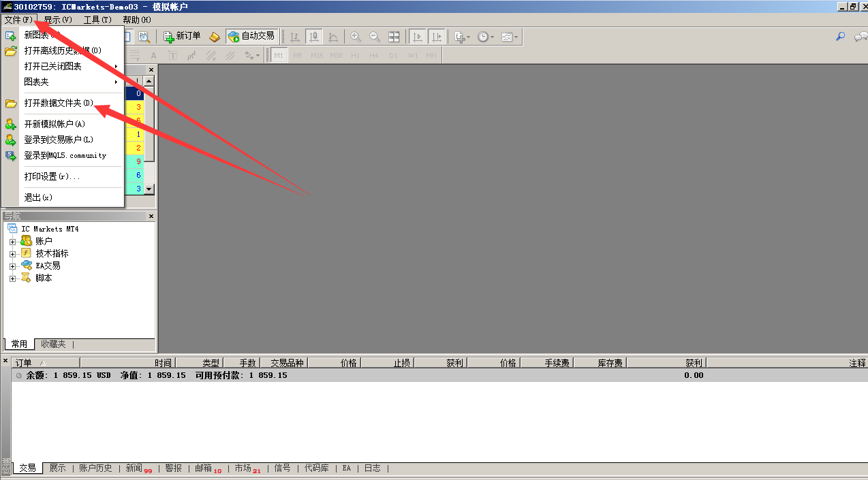Select the D1 timeframe button
This screenshot has width=868, height=480.
click(393, 55)
